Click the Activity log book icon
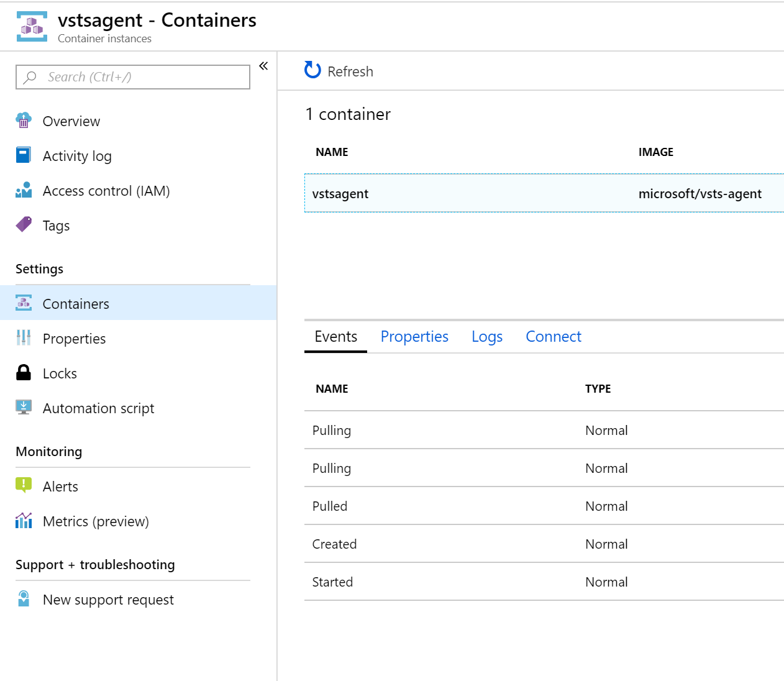 (24, 155)
